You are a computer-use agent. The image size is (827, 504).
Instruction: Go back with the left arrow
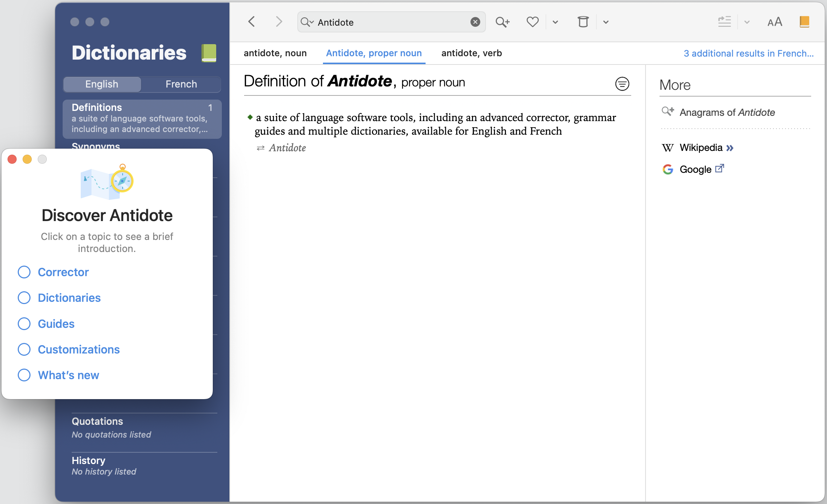click(x=252, y=22)
